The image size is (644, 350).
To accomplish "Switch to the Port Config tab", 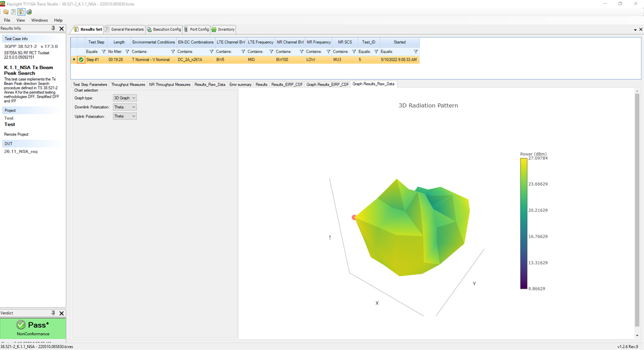I will coord(197,29).
